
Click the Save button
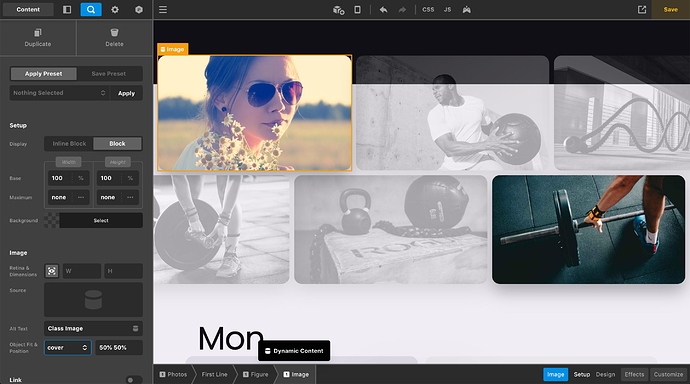(671, 9)
